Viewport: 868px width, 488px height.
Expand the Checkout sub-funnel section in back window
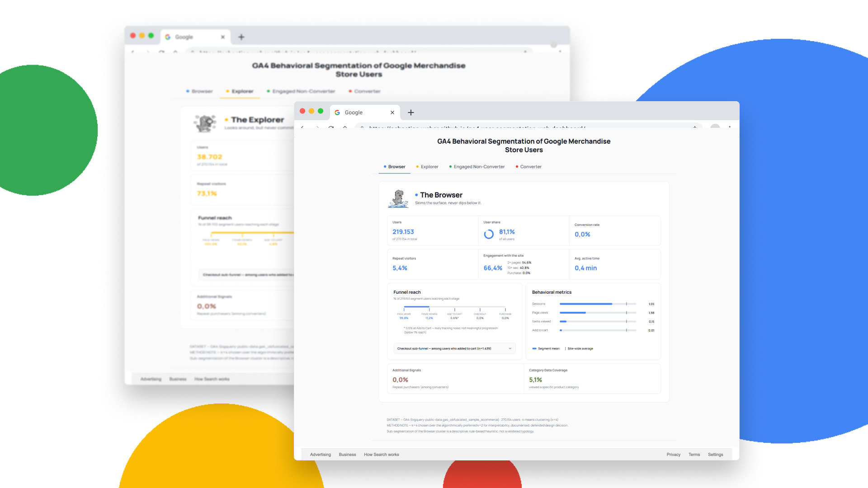pos(246,275)
